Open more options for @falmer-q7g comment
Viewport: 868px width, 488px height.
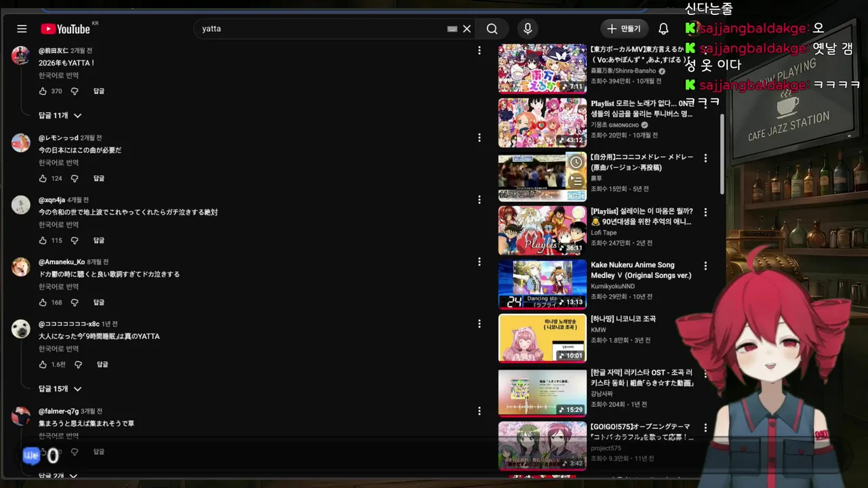(x=479, y=411)
